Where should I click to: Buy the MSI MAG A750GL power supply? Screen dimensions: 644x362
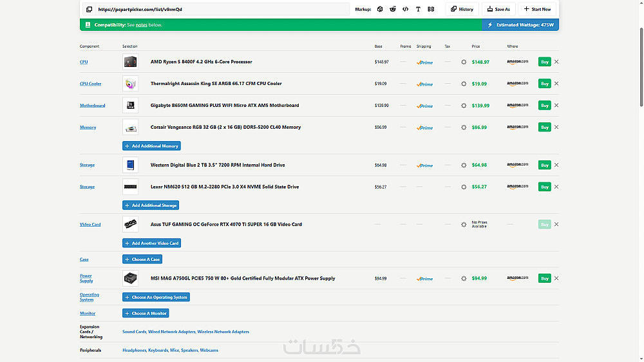tap(545, 278)
